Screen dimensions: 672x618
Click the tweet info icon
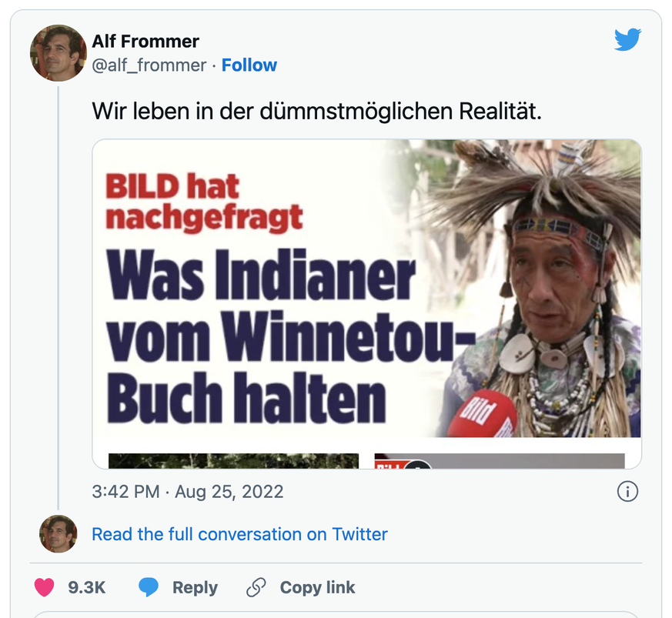coord(627,491)
